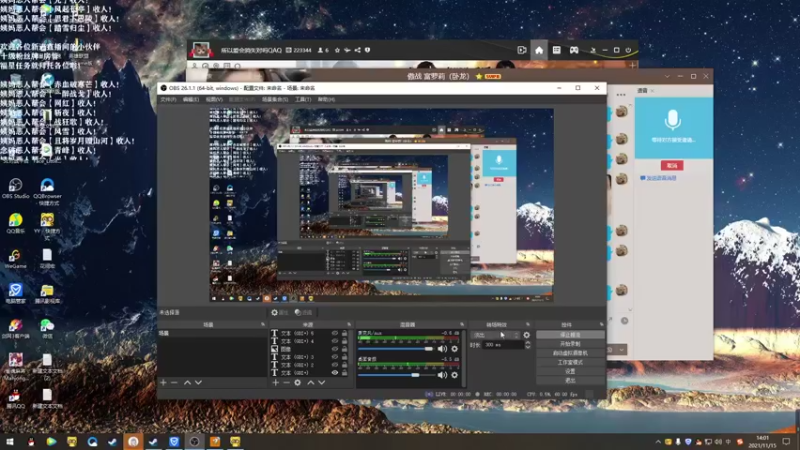Click the 停止推流 button in OBS controls

click(x=570, y=335)
